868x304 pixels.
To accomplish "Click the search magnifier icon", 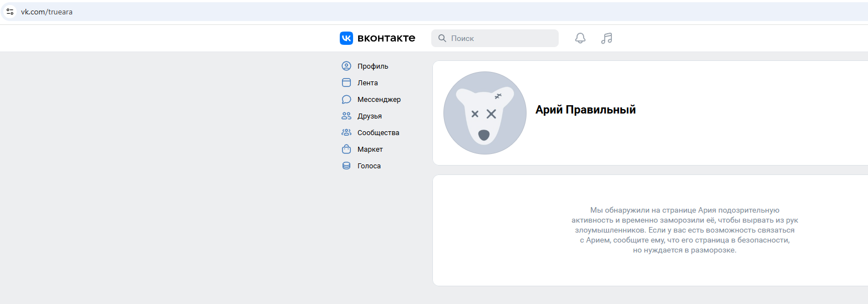I will (442, 38).
